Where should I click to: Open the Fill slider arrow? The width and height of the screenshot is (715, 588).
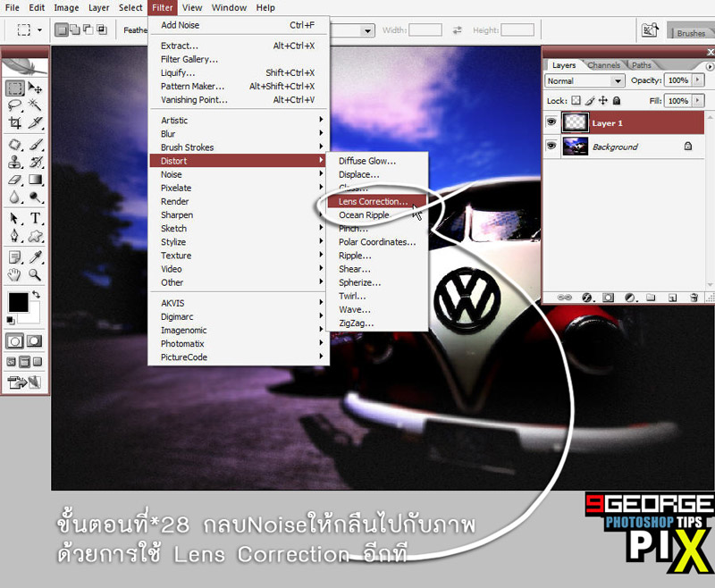697,100
